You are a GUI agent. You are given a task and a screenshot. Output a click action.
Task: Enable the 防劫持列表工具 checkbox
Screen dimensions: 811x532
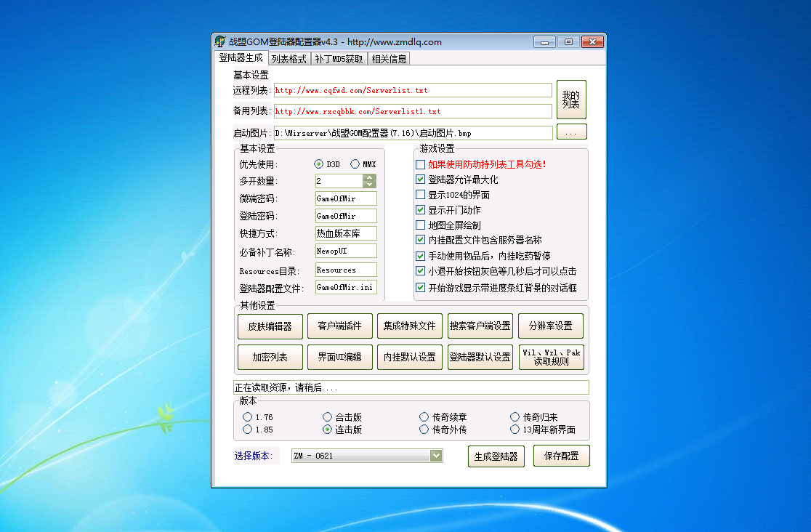(x=421, y=164)
